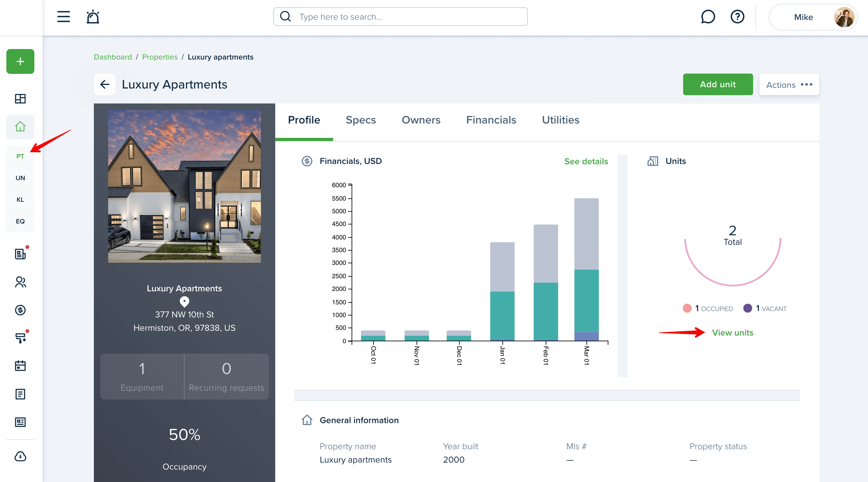Open the Equipment count tile
868x482 pixels.
pyautogui.click(x=142, y=377)
